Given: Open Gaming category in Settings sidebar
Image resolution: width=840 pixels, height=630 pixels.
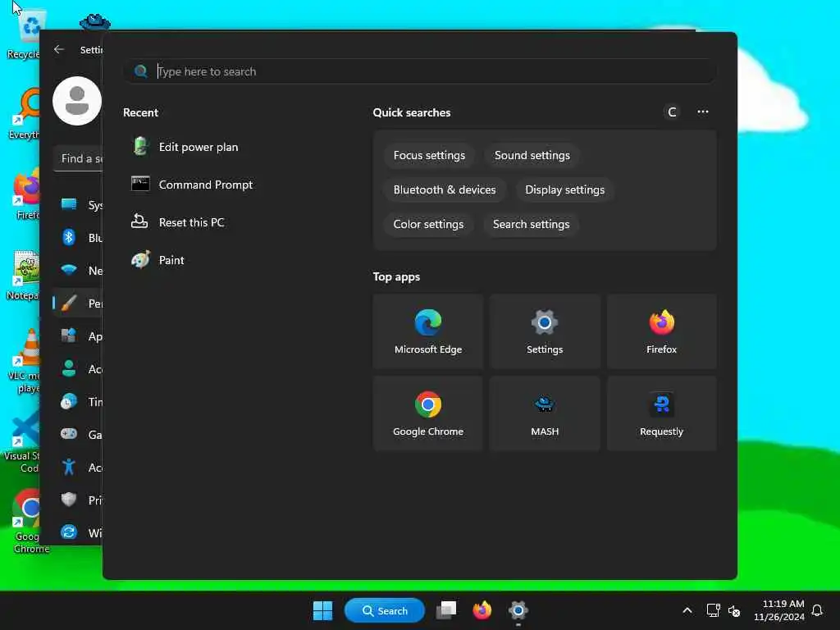Looking at the screenshot, I should coord(78,434).
